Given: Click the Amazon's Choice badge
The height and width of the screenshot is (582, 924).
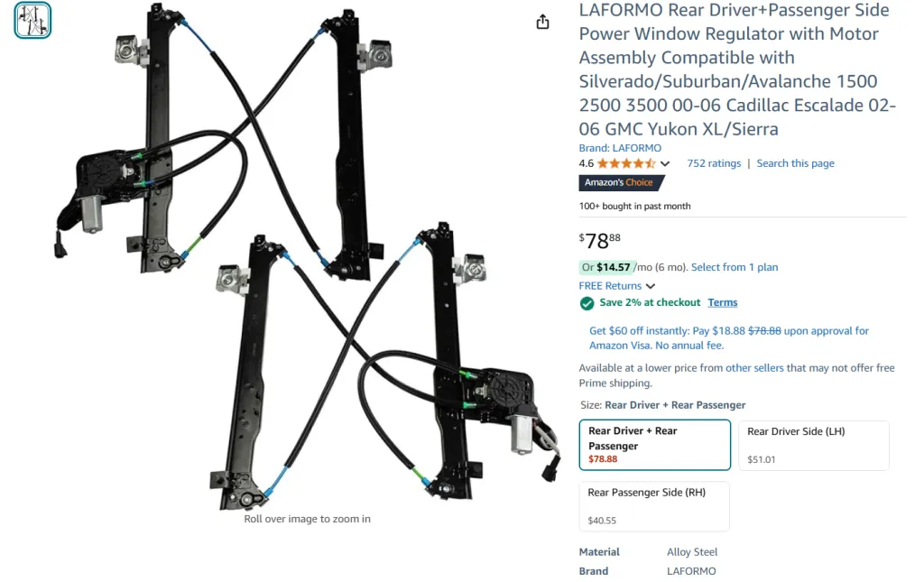Looking at the screenshot, I should tap(621, 182).
